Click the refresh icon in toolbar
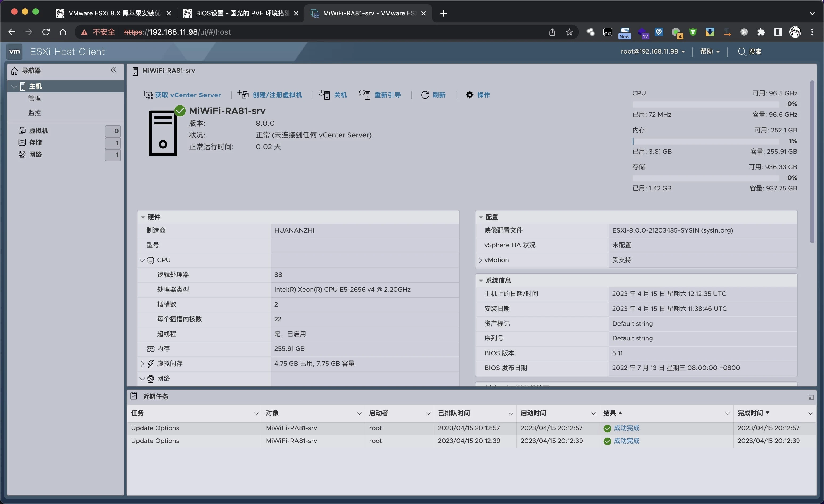Viewport: 824px width, 504px height. click(x=425, y=95)
